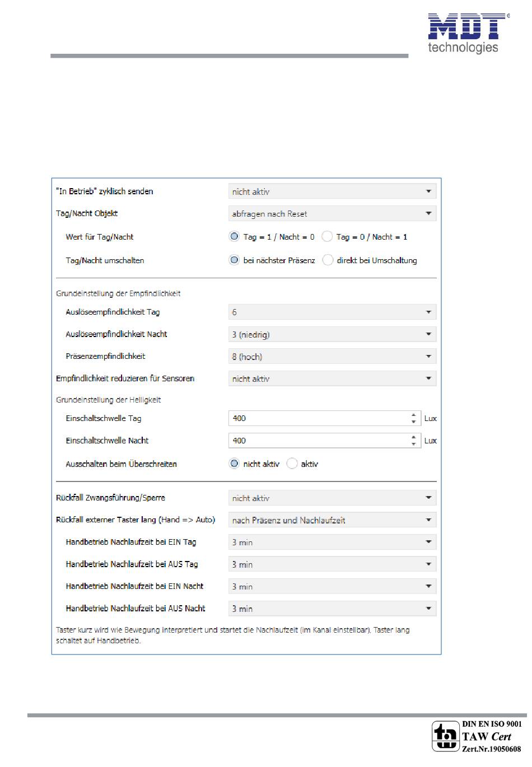Set Ausschalten beim Überschreiten to nicht aktiv

click(x=235, y=464)
